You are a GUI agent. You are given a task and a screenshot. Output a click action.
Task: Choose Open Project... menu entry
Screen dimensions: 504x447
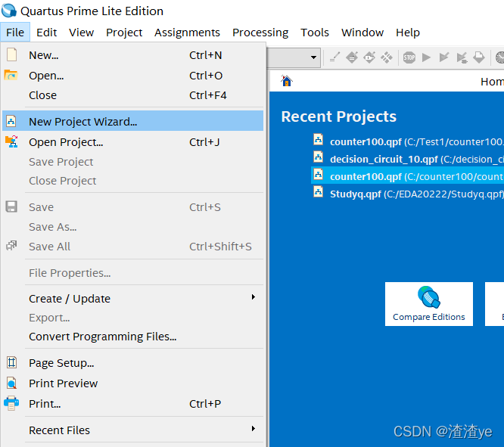click(132, 141)
